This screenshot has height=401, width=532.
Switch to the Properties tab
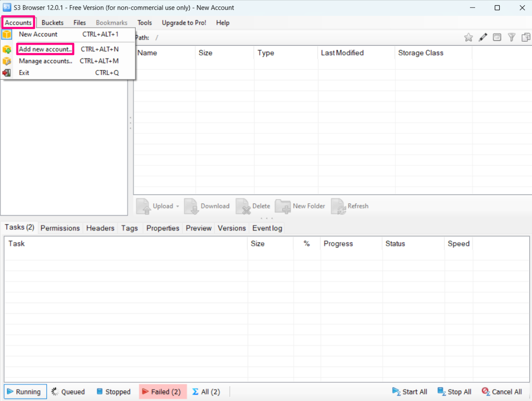(x=163, y=228)
